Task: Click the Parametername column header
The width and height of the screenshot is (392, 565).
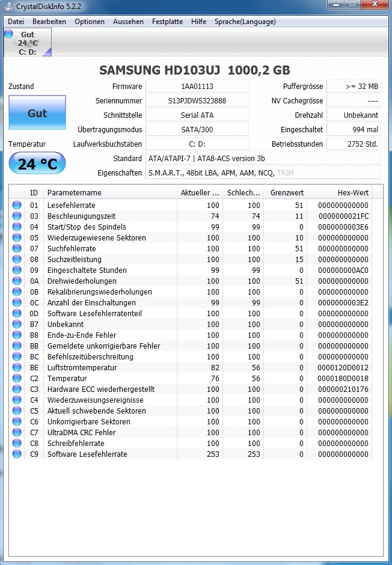Action: click(111, 192)
